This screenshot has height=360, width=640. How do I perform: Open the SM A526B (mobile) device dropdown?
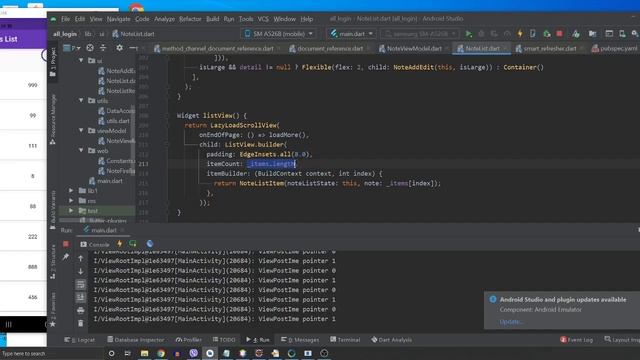click(279, 34)
